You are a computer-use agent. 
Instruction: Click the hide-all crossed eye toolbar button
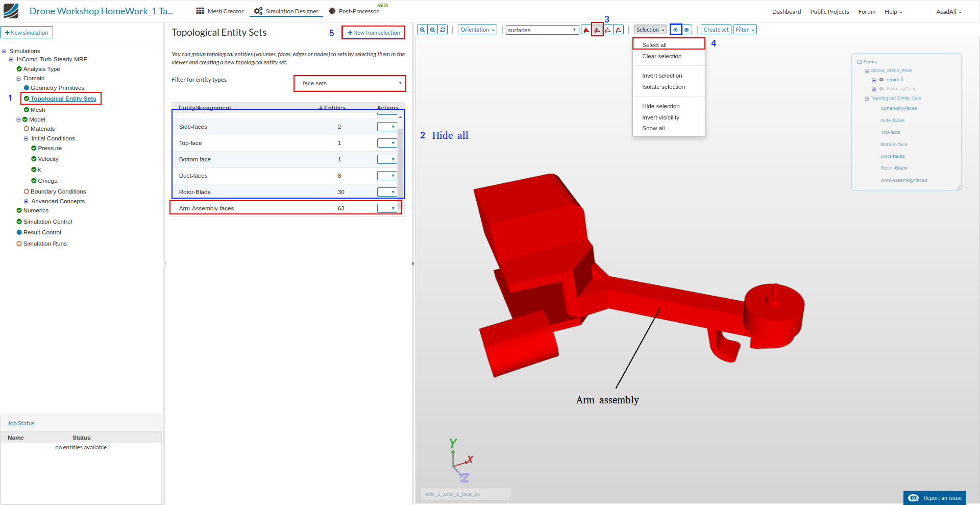click(676, 30)
